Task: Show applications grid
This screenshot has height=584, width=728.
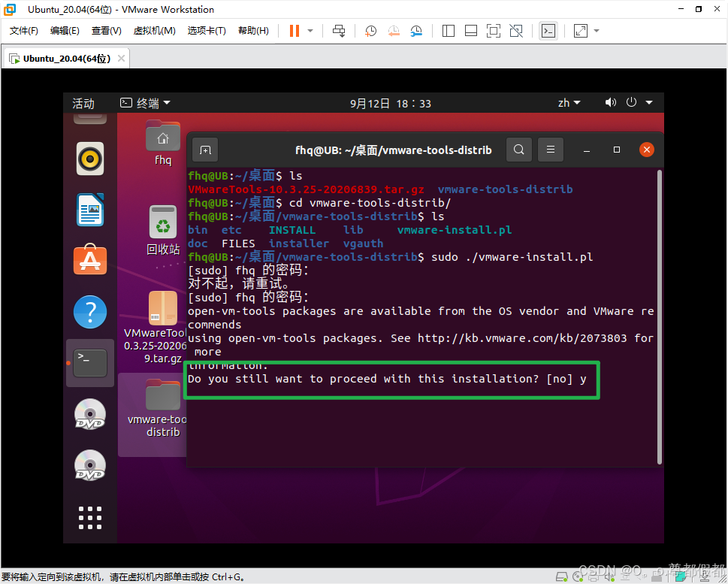Action: pyautogui.click(x=90, y=518)
